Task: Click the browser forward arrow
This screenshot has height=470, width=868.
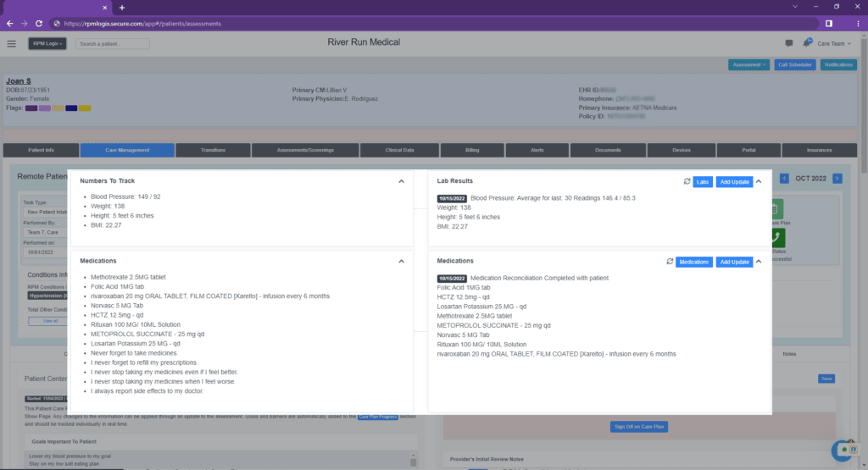Action: click(24, 24)
